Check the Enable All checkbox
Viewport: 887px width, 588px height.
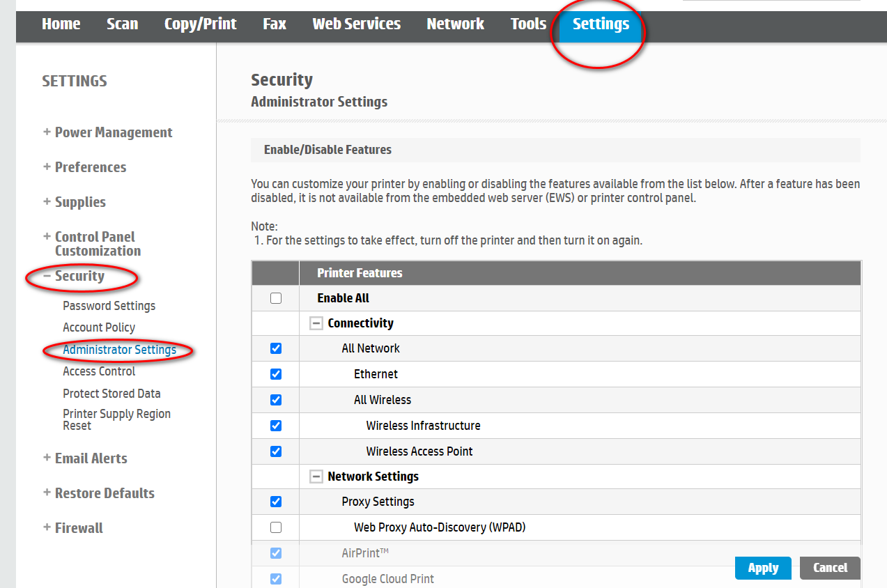click(276, 298)
